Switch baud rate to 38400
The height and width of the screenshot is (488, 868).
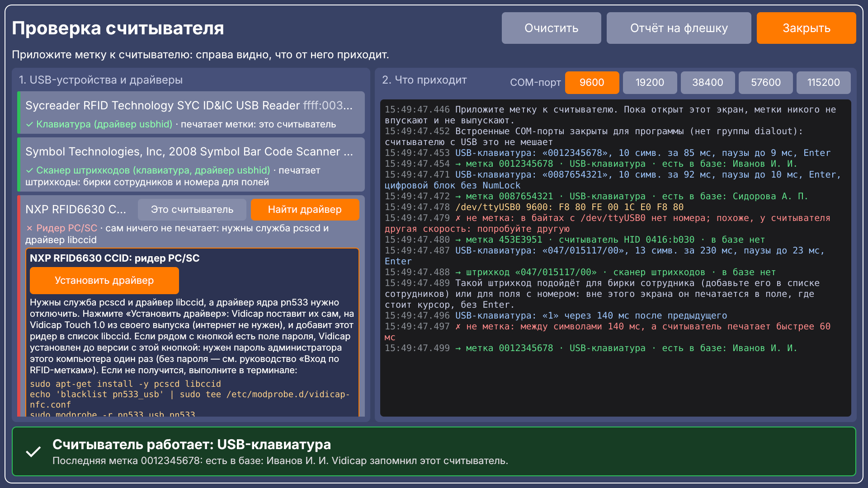click(708, 82)
